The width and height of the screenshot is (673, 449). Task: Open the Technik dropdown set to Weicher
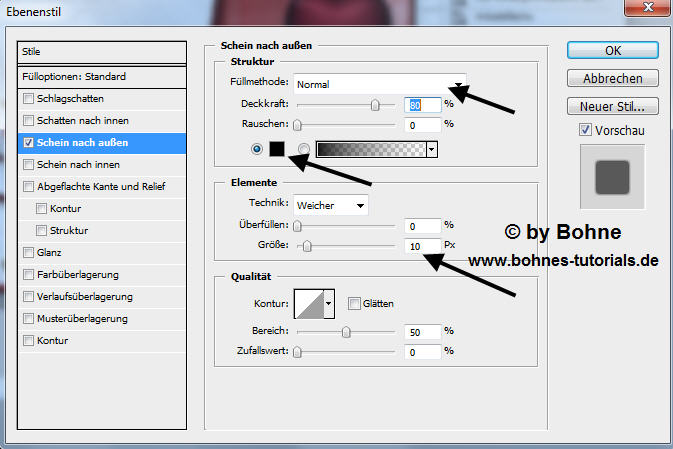330,205
